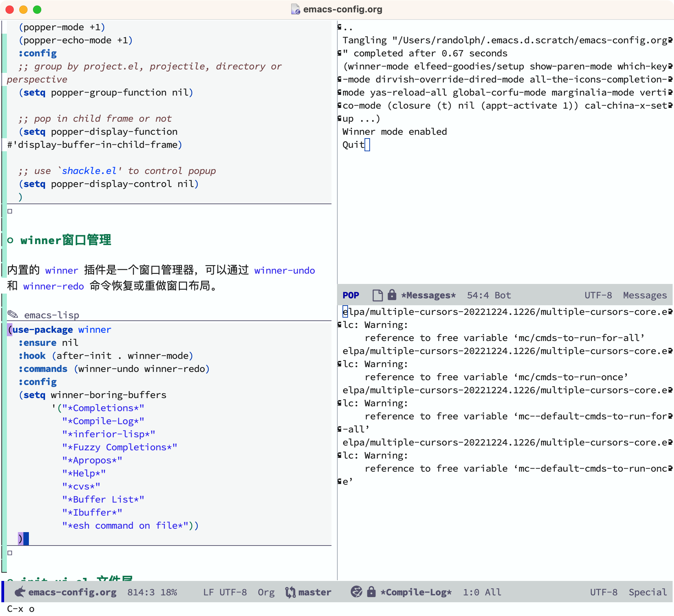Click the :commands (winner-undo winner-redo) line
Image resolution: width=674 pixels, height=616 pixels.
pyautogui.click(x=114, y=369)
